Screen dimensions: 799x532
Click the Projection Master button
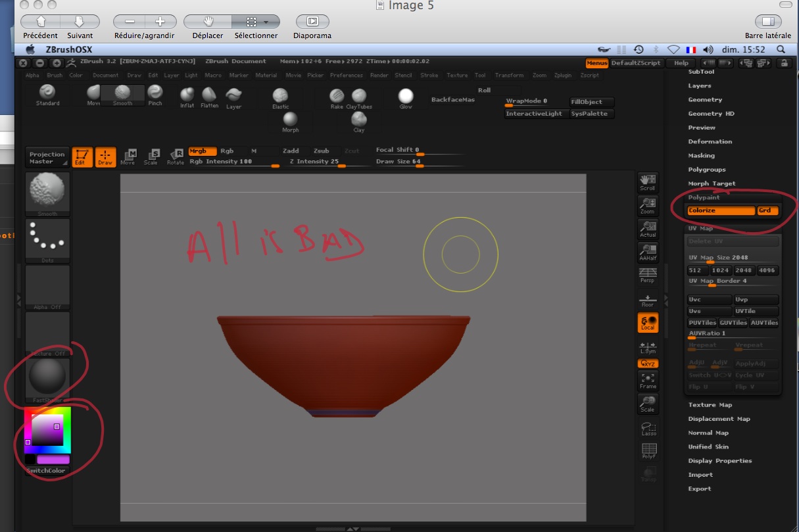pyautogui.click(x=47, y=158)
